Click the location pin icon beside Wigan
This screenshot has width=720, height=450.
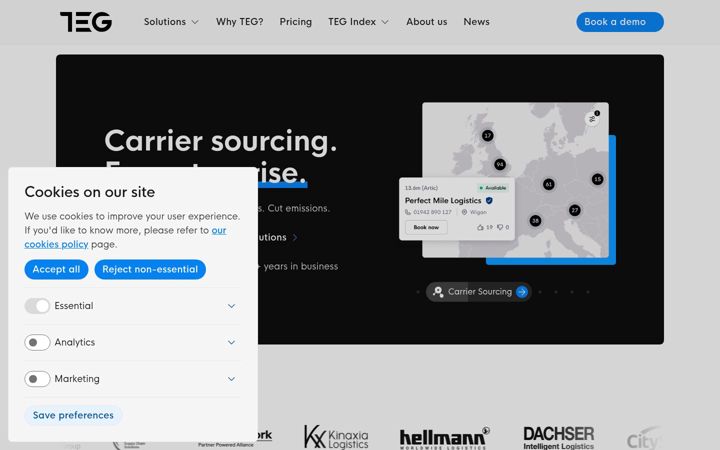464,212
